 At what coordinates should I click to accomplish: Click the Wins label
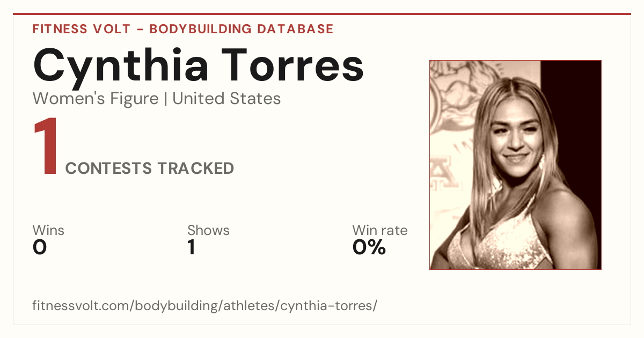pos(48,231)
